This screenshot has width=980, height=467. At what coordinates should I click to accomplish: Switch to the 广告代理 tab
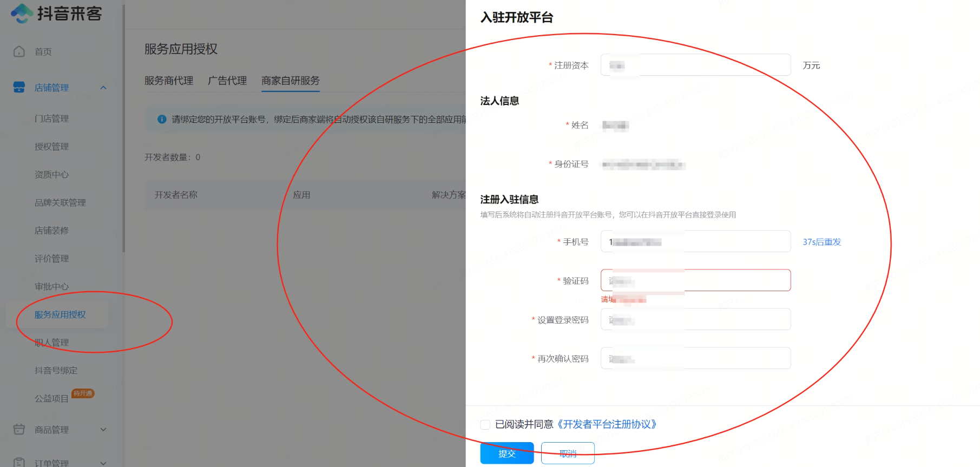[x=227, y=81]
